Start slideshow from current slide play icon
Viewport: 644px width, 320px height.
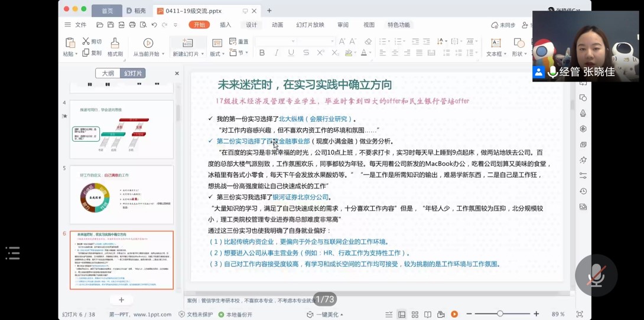click(x=148, y=43)
